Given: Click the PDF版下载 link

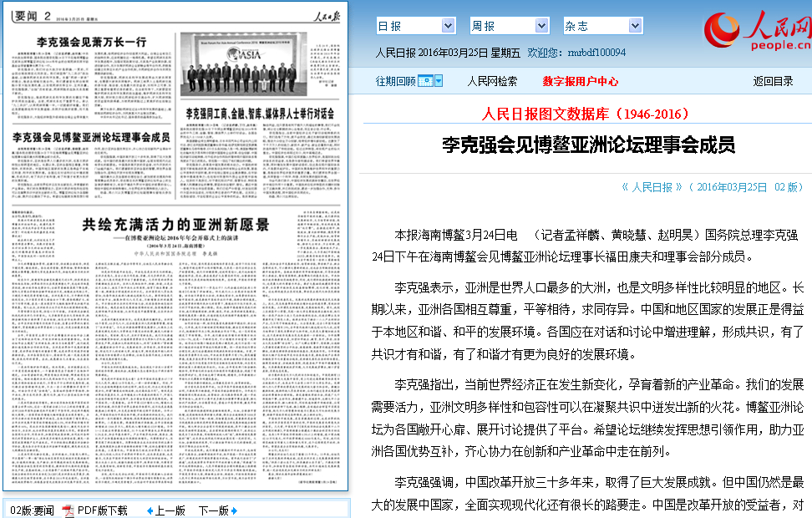Looking at the screenshot, I should click(102, 510).
